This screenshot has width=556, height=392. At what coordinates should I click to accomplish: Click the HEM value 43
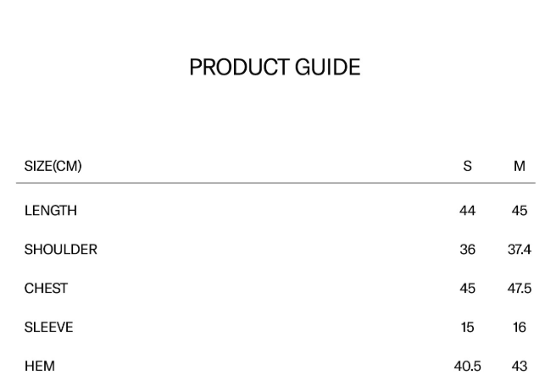(520, 367)
